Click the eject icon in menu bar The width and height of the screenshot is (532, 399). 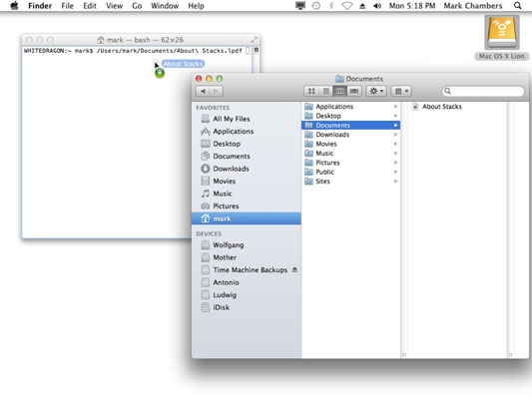tap(362, 6)
